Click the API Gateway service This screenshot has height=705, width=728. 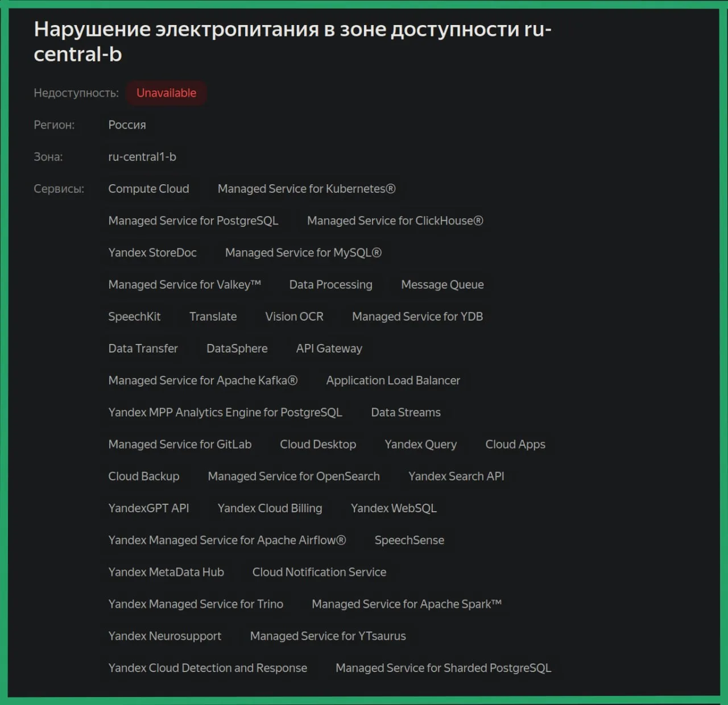click(x=329, y=348)
